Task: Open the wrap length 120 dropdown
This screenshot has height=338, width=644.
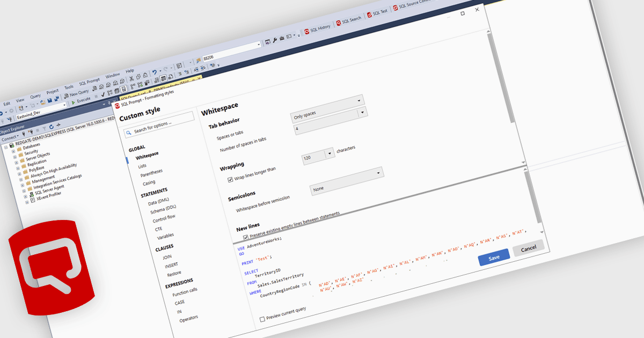Action: tap(330, 154)
